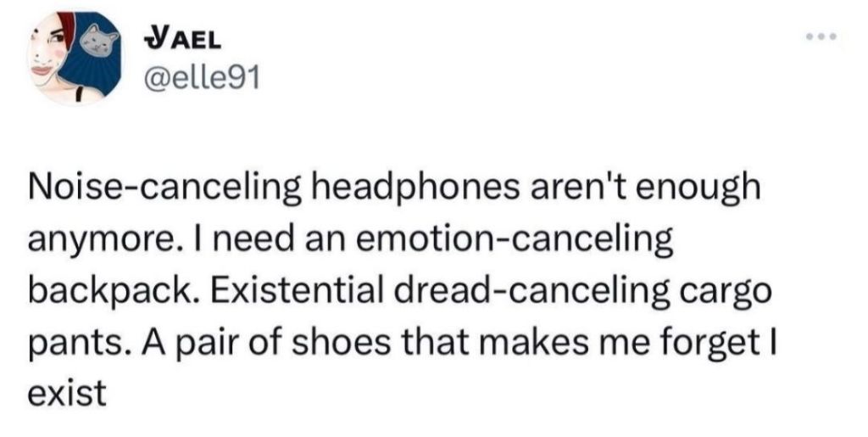The width and height of the screenshot is (868, 437).
Task: Open the three-dot more options menu
Action: 818,40
